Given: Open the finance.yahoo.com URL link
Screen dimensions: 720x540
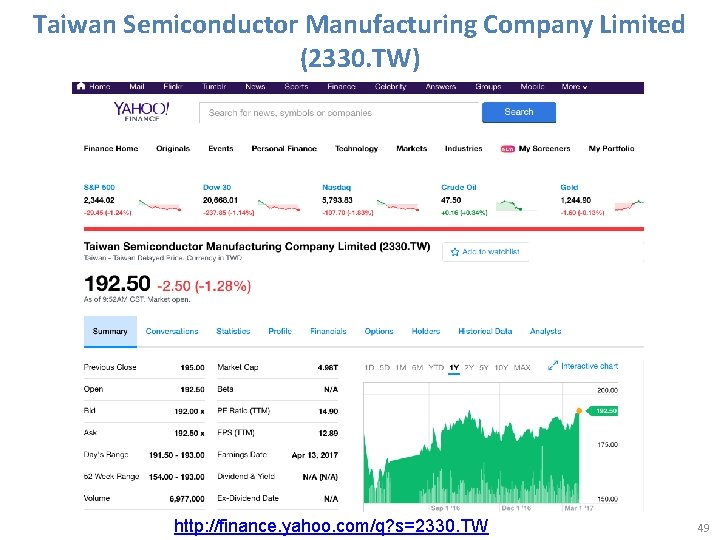Looking at the screenshot, I should [x=331, y=526].
